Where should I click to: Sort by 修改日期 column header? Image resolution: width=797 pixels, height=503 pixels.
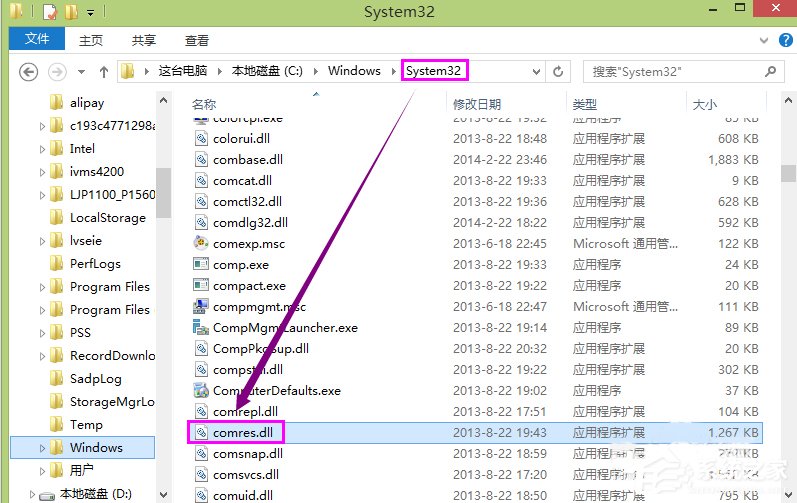click(477, 104)
